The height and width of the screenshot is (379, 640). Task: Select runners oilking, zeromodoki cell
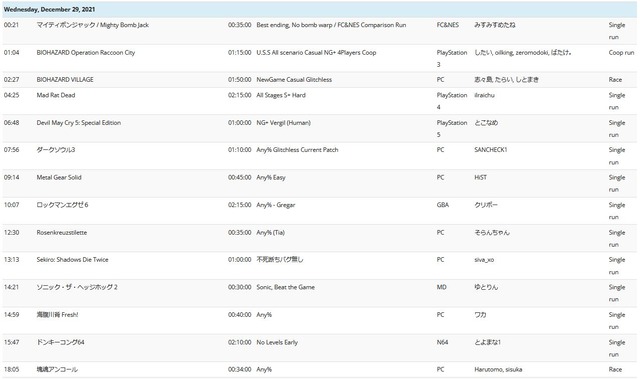pos(523,53)
